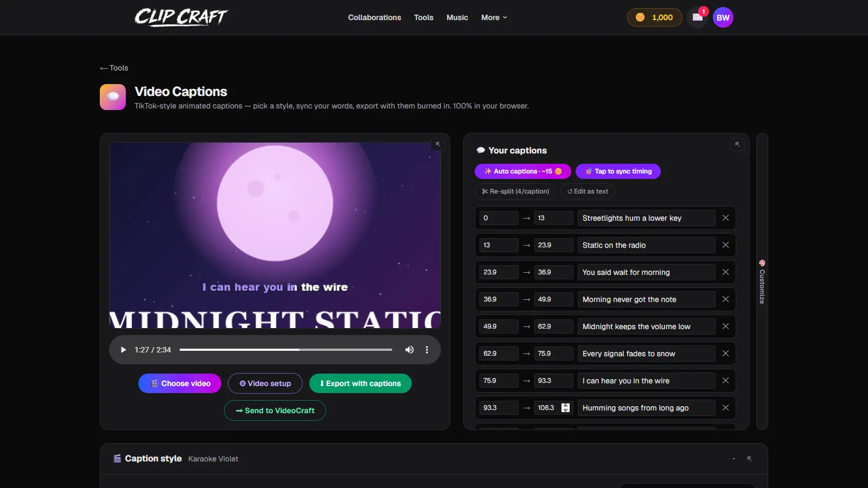Viewport: 868px width, 488px height.
Task: Delete the 'Streetlights hum a lower key' caption
Action: [725, 218]
